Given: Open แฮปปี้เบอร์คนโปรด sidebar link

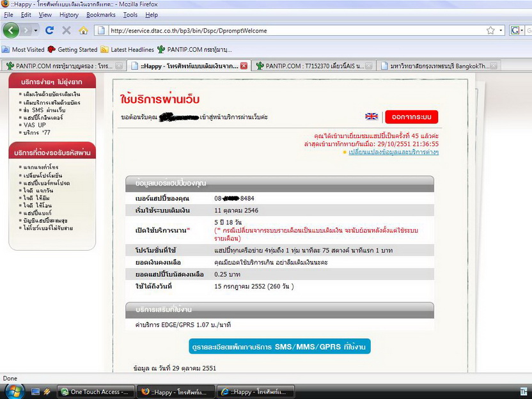Looking at the screenshot, I should [x=47, y=183].
